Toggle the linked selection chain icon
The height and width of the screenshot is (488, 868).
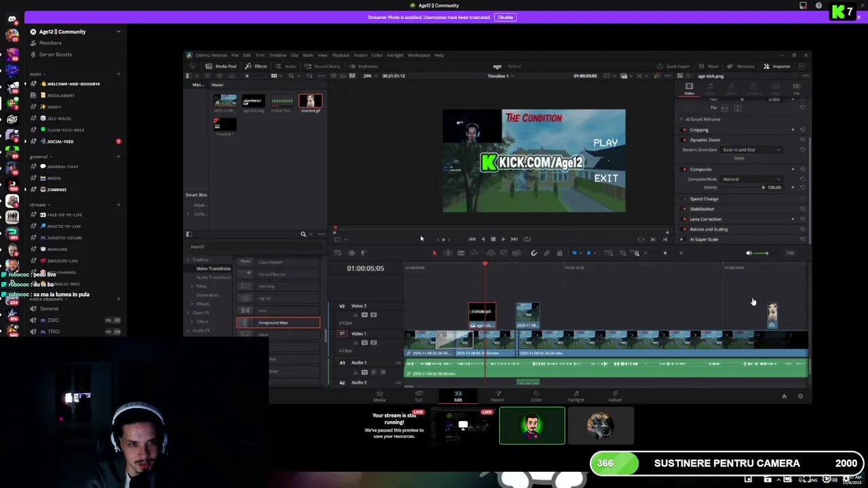click(547, 253)
